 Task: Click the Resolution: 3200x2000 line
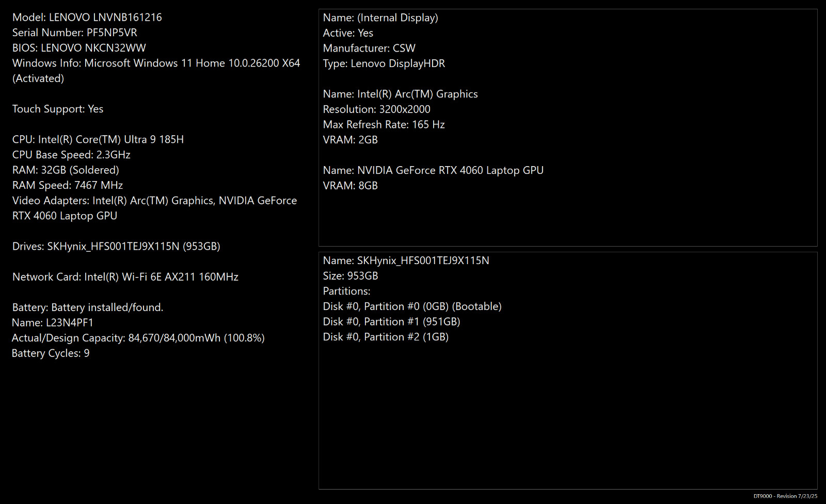click(377, 109)
